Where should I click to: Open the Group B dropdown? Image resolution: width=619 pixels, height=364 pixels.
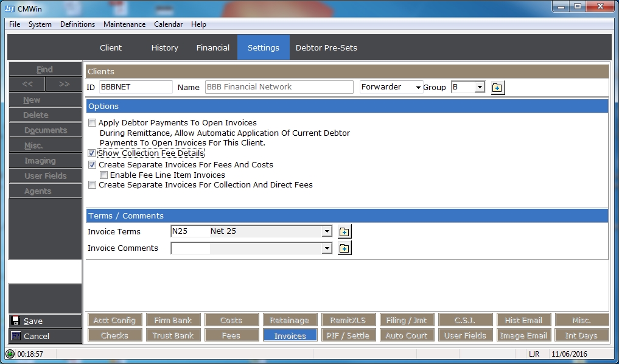point(479,88)
